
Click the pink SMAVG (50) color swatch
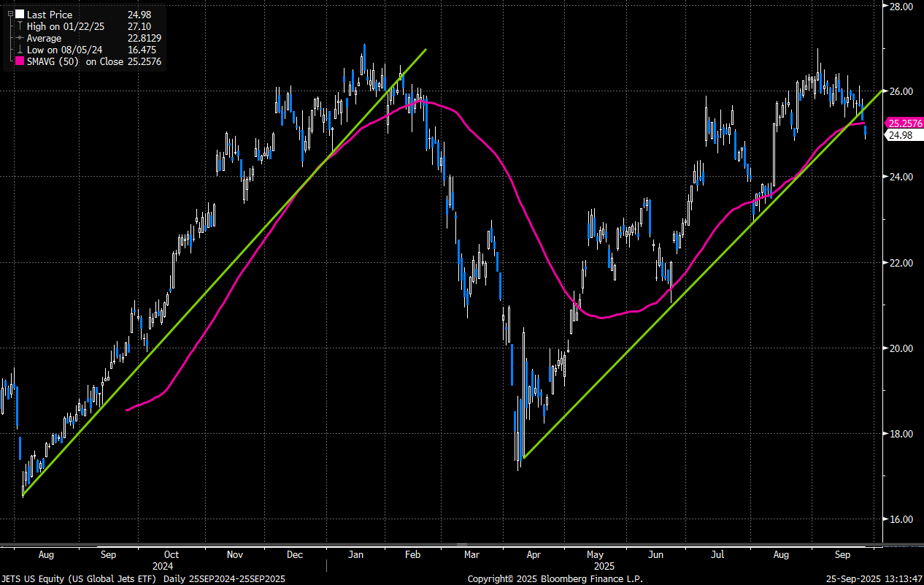(x=18, y=62)
